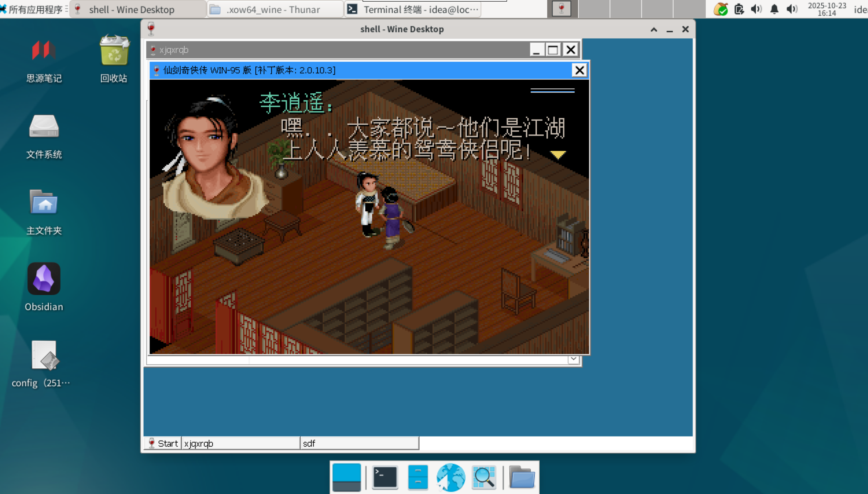Click yellow arrow to advance dialogue
The image size is (868, 494).
click(x=558, y=155)
